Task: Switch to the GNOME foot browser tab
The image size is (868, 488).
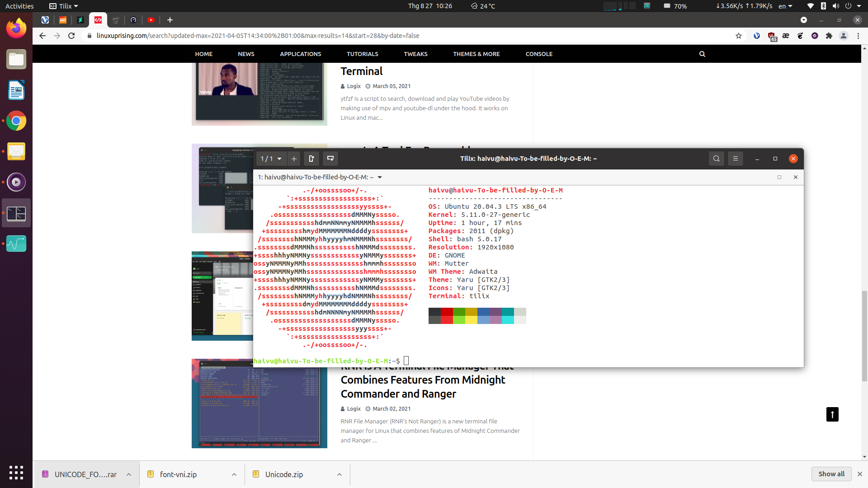Action: [116, 20]
